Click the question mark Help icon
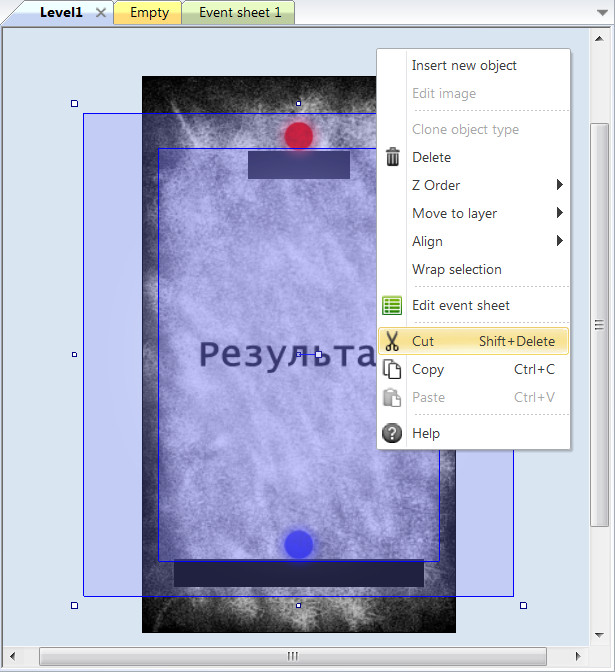The height and width of the screenshot is (672, 615). [393, 433]
